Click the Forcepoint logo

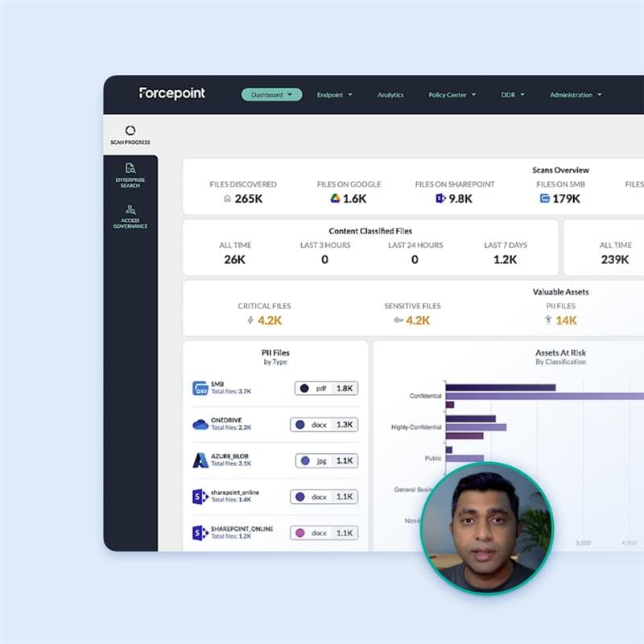(x=171, y=93)
